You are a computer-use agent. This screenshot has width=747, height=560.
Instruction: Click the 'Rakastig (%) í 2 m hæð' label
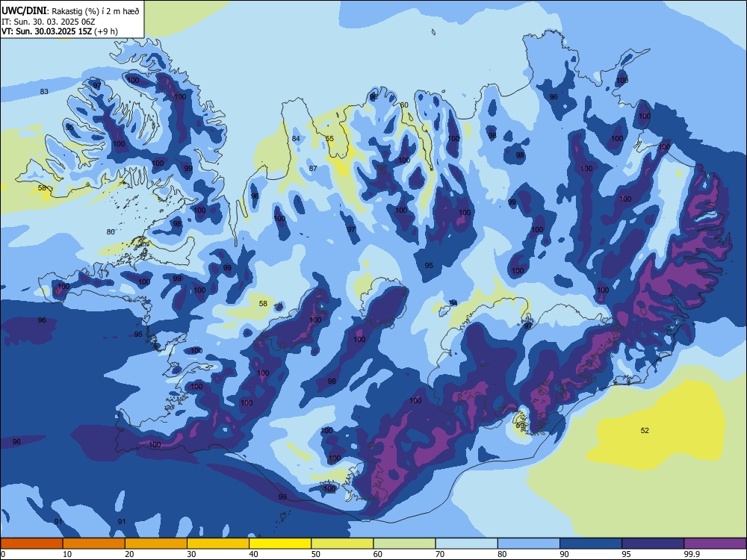[x=96, y=11]
